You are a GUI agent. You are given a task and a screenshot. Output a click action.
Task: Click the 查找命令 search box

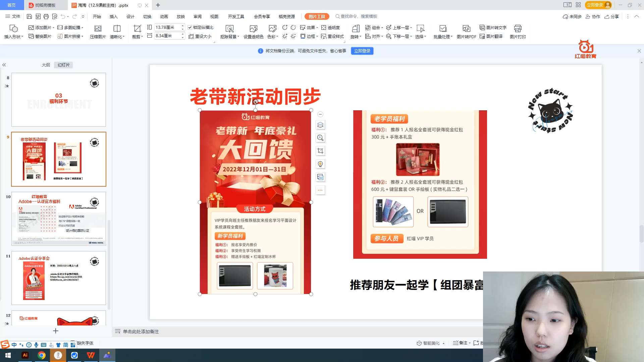(356, 16)
